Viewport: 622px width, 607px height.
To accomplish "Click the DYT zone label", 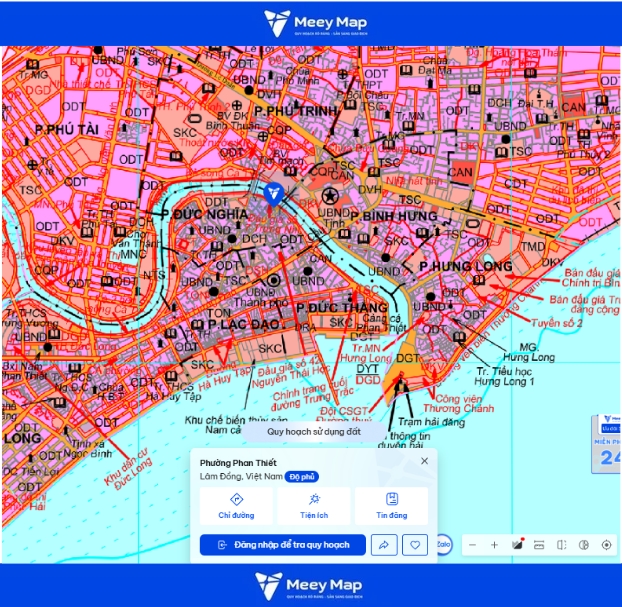I will pyautogui.click(x=367, y=369).
